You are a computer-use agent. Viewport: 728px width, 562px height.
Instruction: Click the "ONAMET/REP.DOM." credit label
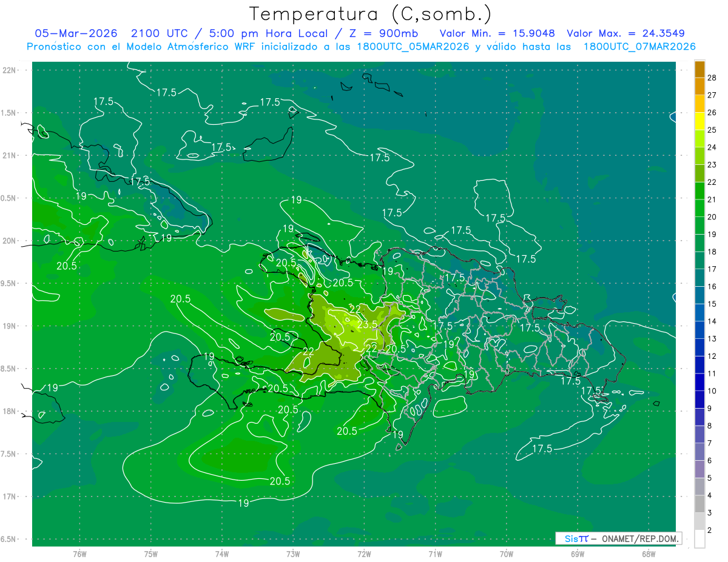point(641,538)
